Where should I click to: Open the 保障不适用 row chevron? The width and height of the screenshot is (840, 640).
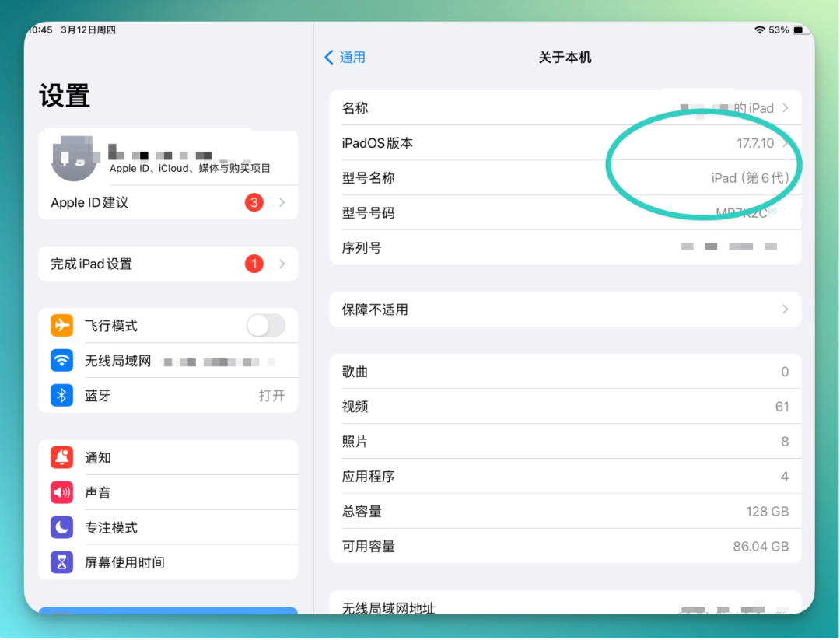coord(786,310)
